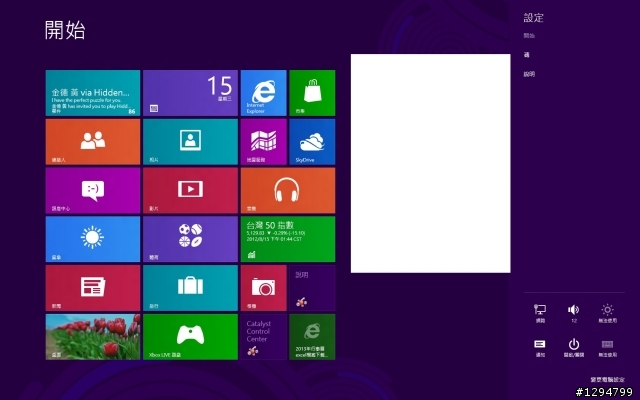Launch the Internet Explorer tile
The width and height of the screenshot is (640, 400).
tap(263, 93)
